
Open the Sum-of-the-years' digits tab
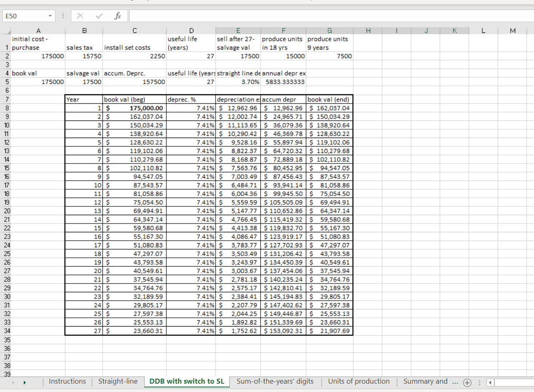point(275,381)
